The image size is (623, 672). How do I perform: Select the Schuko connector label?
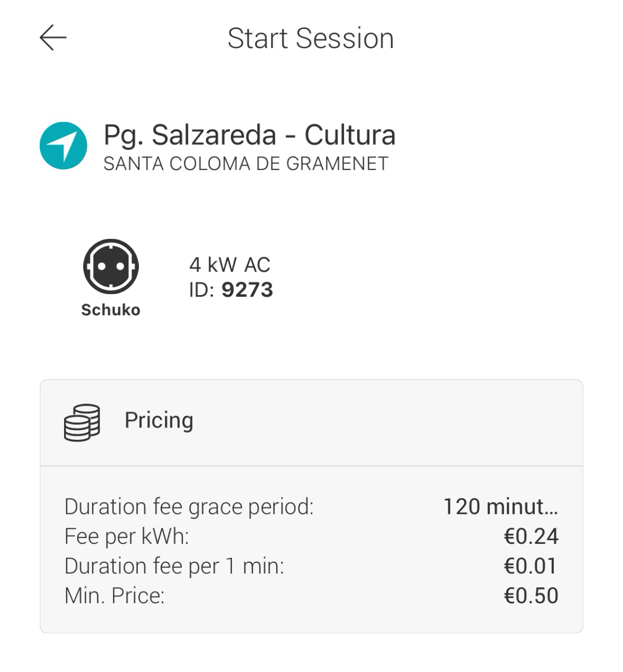pos(111,310)
